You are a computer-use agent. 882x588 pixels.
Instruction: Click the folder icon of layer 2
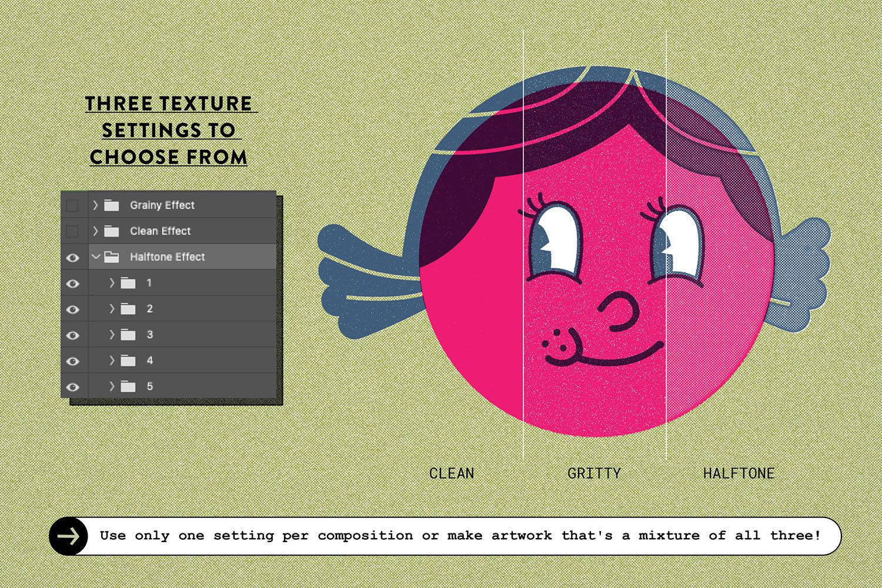click(x=129, y=309)
